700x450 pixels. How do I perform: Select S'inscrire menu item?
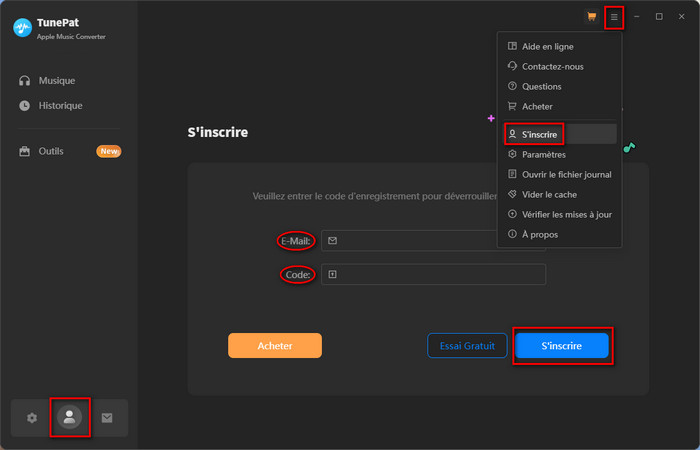pos(539,134)
